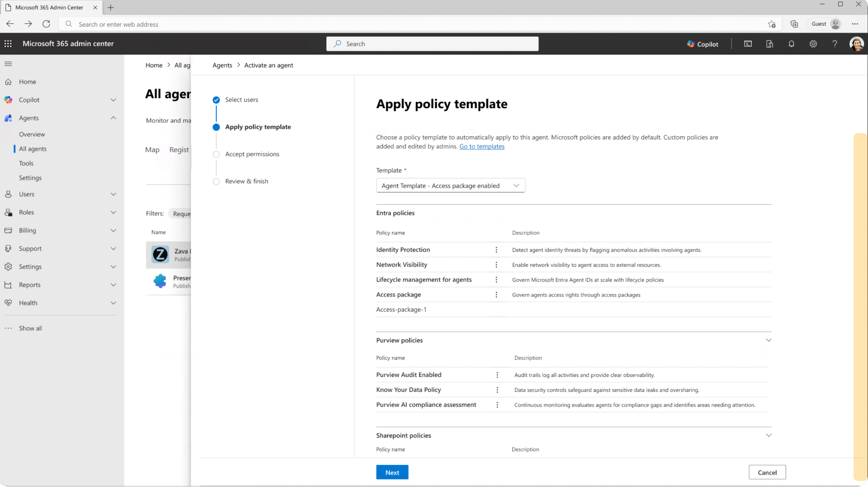This screenshot has height=487, width=868.
Task: Collapse the navigation menu hamburger
Action: point(8,64)
